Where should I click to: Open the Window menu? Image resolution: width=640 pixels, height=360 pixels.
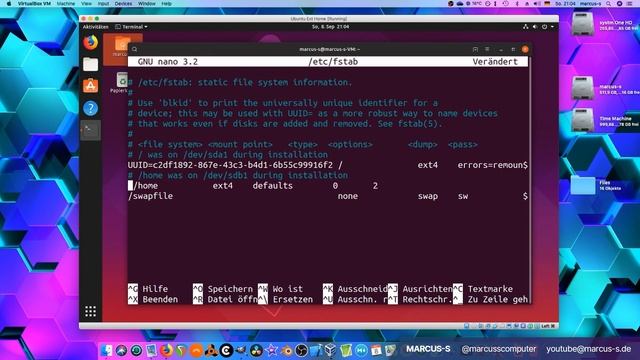click(x=147, y=4)
